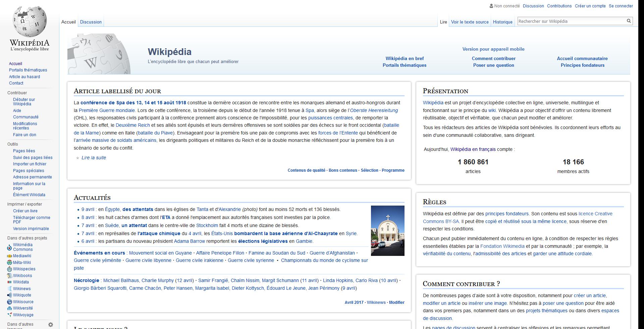The width and height of the screenshot is (644, 329).
Task: Open the church photo thumbnail in Actualités
Action: (x=388, y=231)
